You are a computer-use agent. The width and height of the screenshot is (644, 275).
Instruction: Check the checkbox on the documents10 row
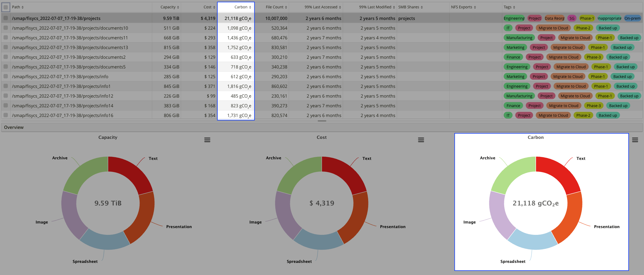pos(6,28)
